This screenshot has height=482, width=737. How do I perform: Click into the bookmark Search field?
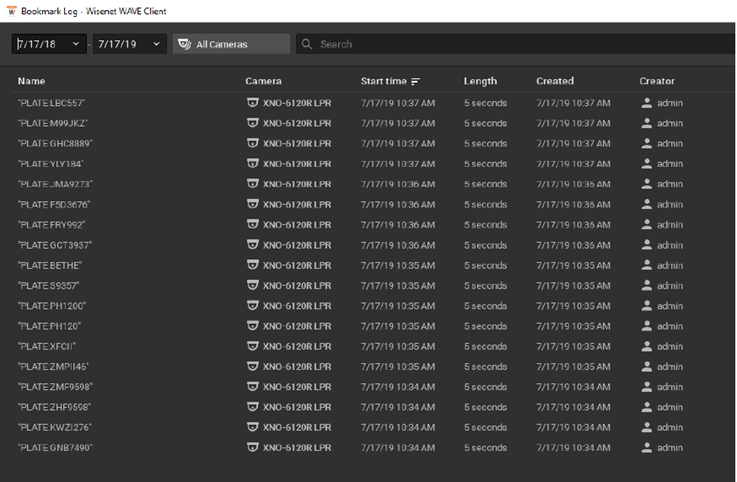(515, 44)
